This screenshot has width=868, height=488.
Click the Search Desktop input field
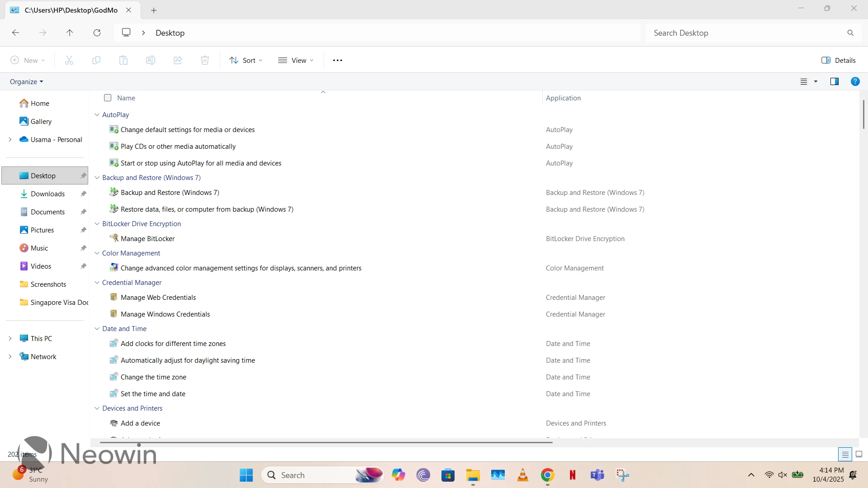[x=746, y=33]
